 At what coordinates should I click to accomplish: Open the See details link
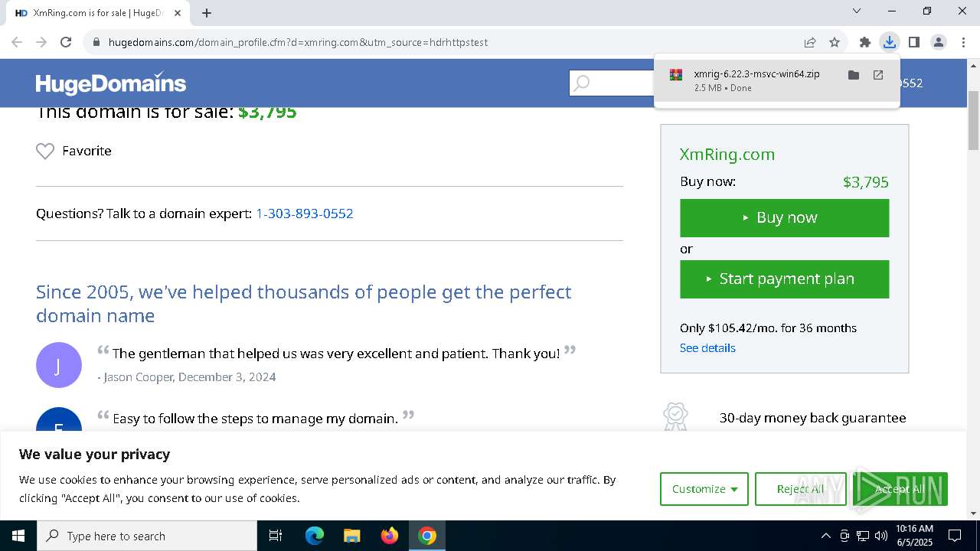click(707, 347)
